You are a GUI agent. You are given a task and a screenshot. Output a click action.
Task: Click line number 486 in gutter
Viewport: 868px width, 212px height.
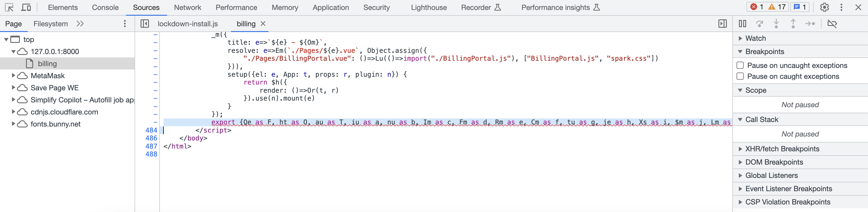(151, 138)
